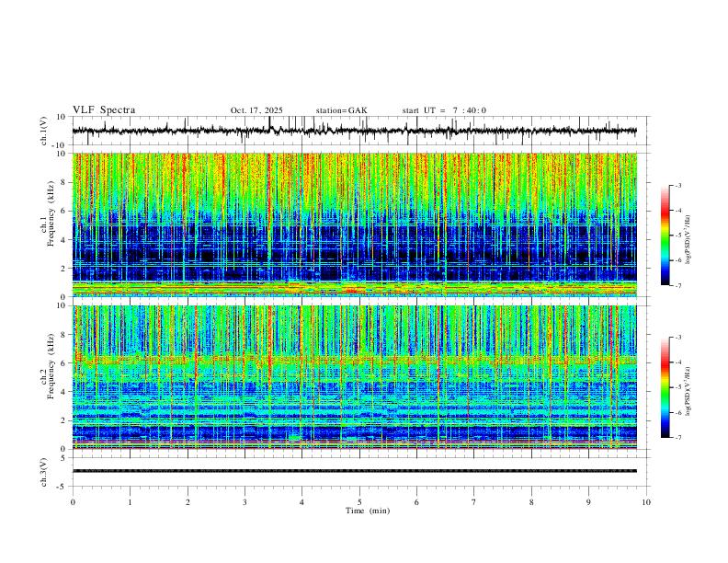Click the 'Time (min)' axis label

point(368,511)
